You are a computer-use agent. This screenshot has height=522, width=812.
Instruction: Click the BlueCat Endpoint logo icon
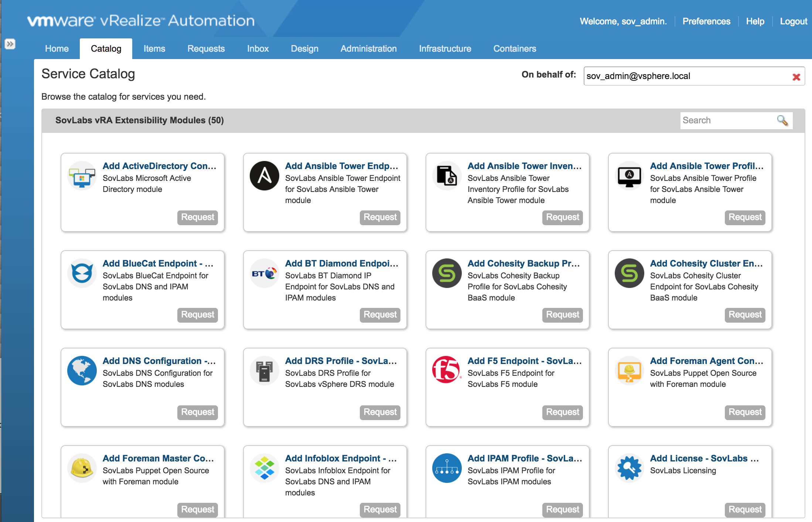(x=82, y=273)
